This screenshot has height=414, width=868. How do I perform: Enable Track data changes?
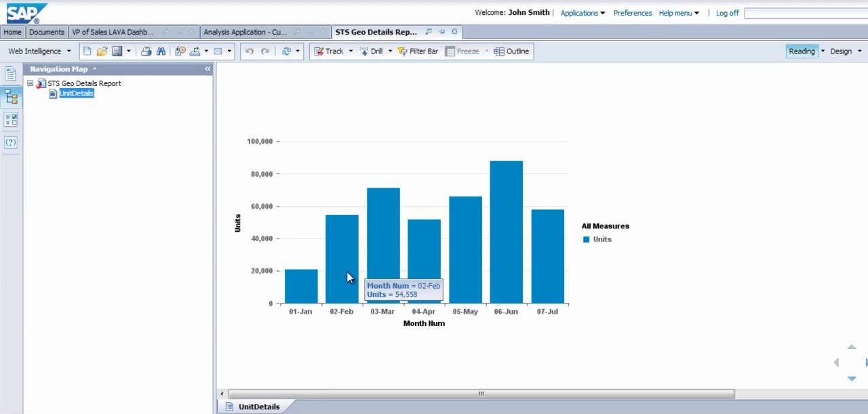tap(332, 51)
